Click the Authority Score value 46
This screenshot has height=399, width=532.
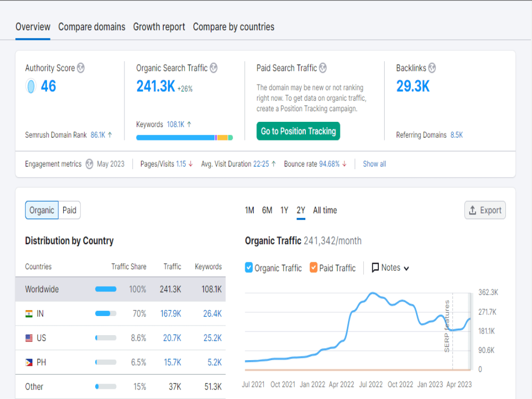[48, 86]
